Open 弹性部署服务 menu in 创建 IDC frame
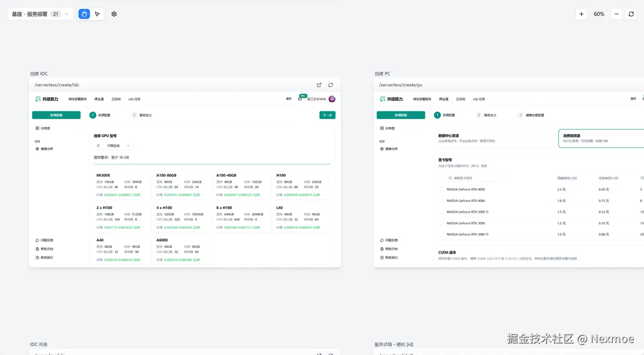The height and width of the screenshot is (355, 644). pos(77,99)
